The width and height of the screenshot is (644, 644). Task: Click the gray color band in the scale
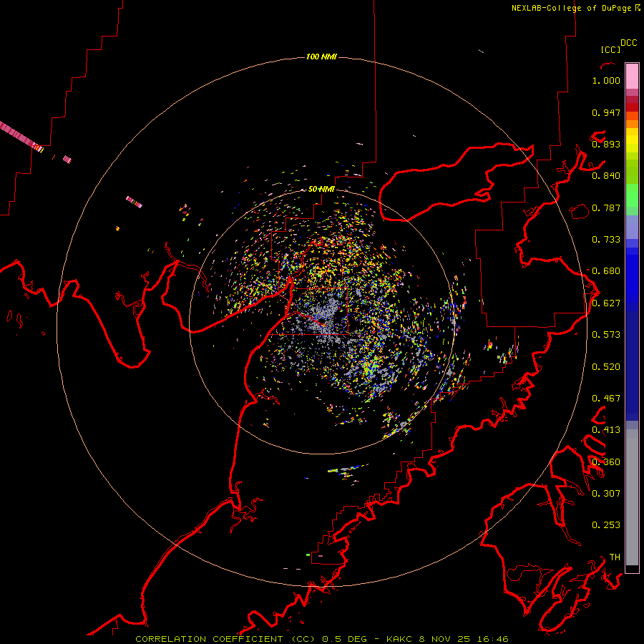[x=632, y=497]
